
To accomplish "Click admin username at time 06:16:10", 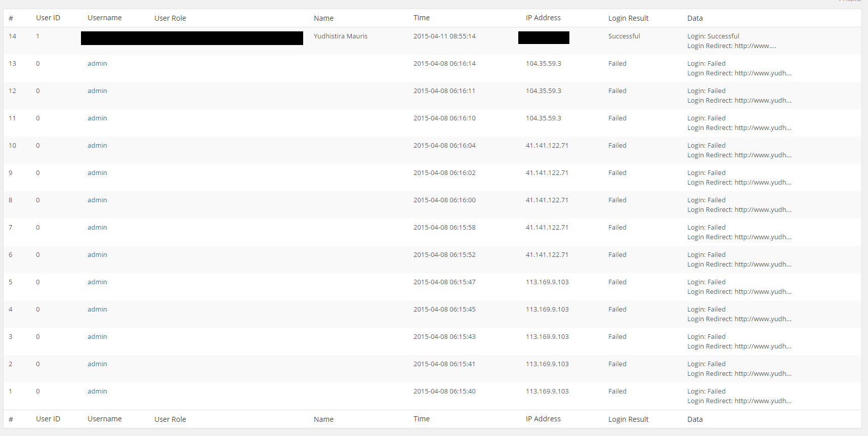I will pos(97,118).
